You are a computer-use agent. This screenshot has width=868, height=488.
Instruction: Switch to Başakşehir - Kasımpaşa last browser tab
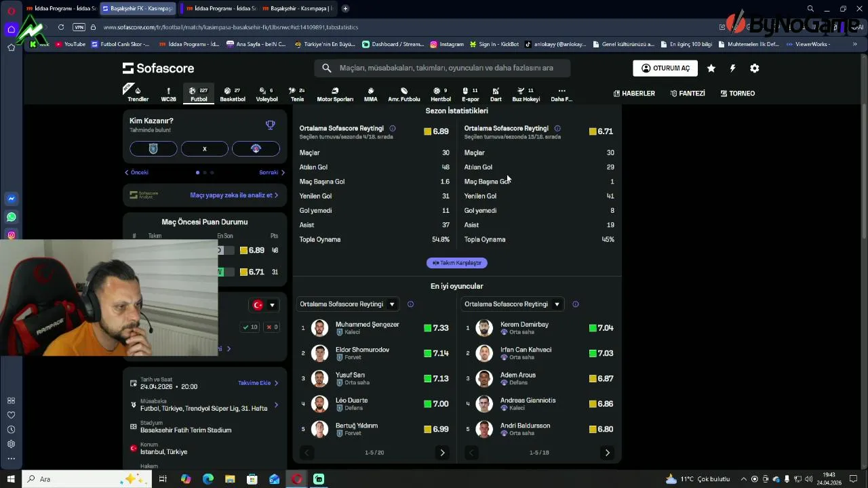point(298,8)
